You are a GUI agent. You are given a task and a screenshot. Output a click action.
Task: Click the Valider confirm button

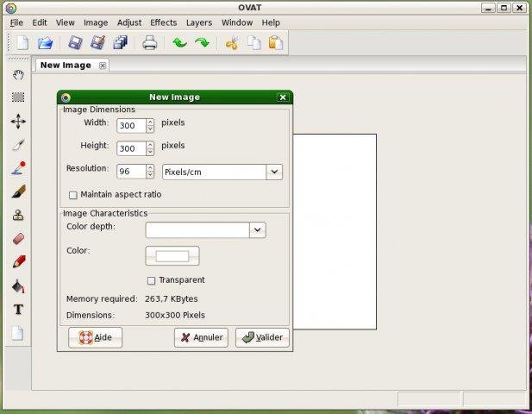pos(262,337)
